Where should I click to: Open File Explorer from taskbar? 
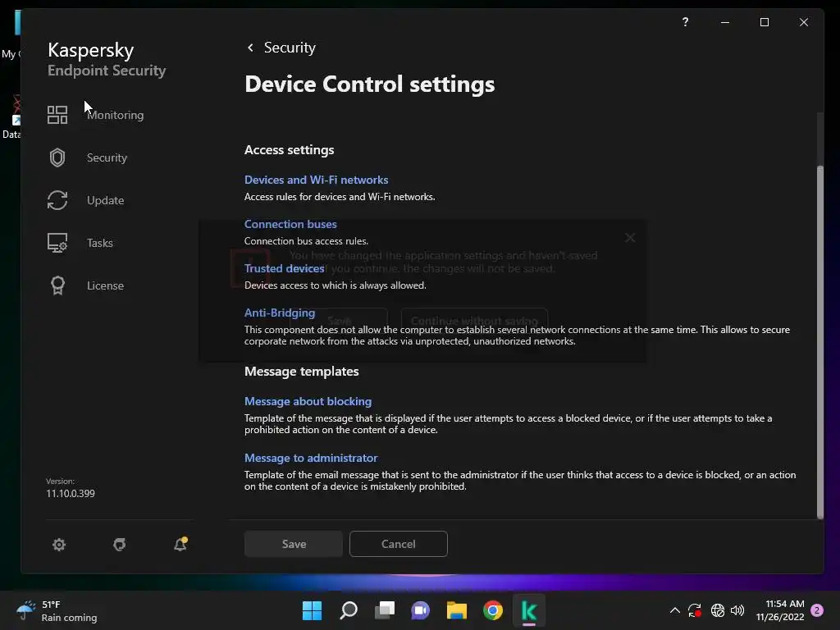(457, 610)
